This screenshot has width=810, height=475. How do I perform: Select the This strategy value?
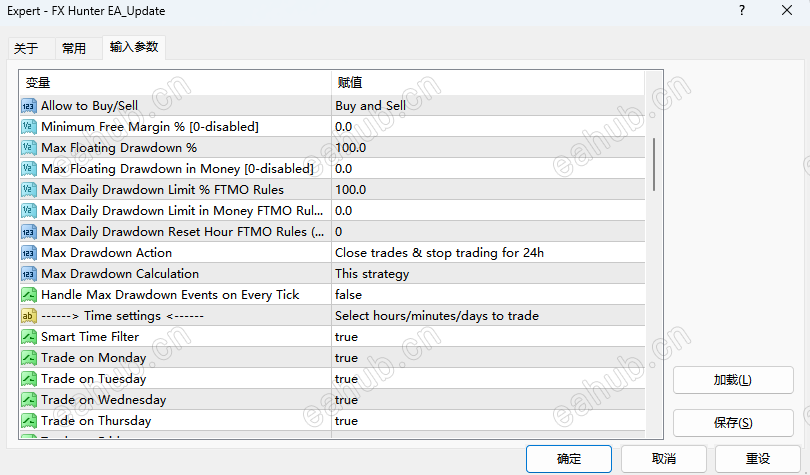click(372, 274)
